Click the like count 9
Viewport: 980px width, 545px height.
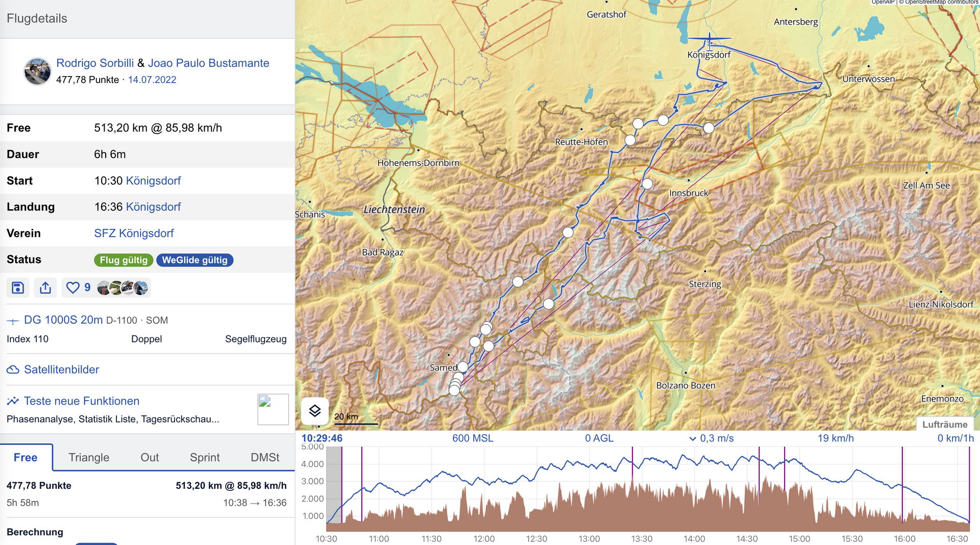click(x=87, y=288)
